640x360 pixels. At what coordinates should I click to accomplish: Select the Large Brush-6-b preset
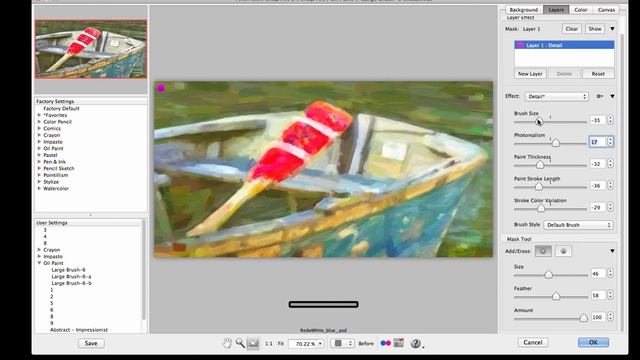pyautogui.click(x=71, y=283)
